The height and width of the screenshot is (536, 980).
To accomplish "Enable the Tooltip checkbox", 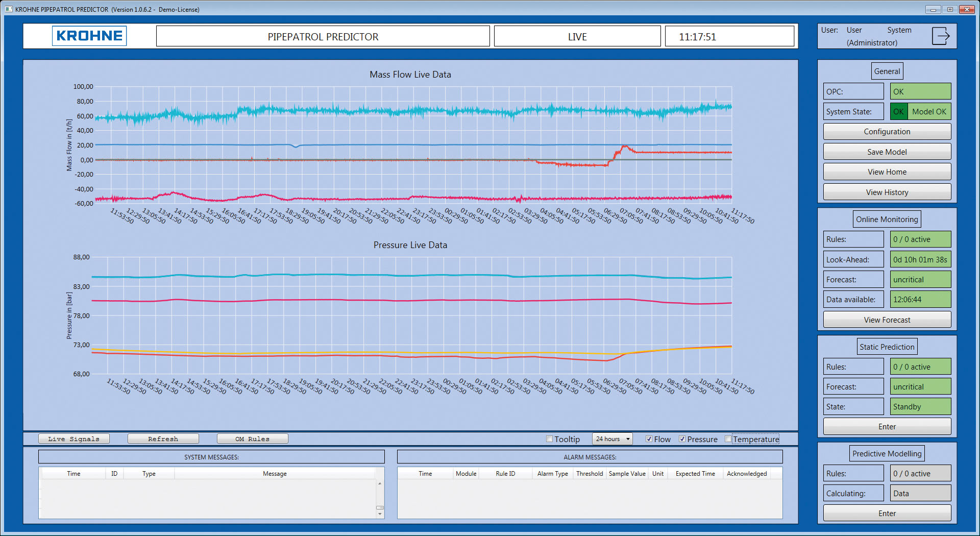I will 550,439.
